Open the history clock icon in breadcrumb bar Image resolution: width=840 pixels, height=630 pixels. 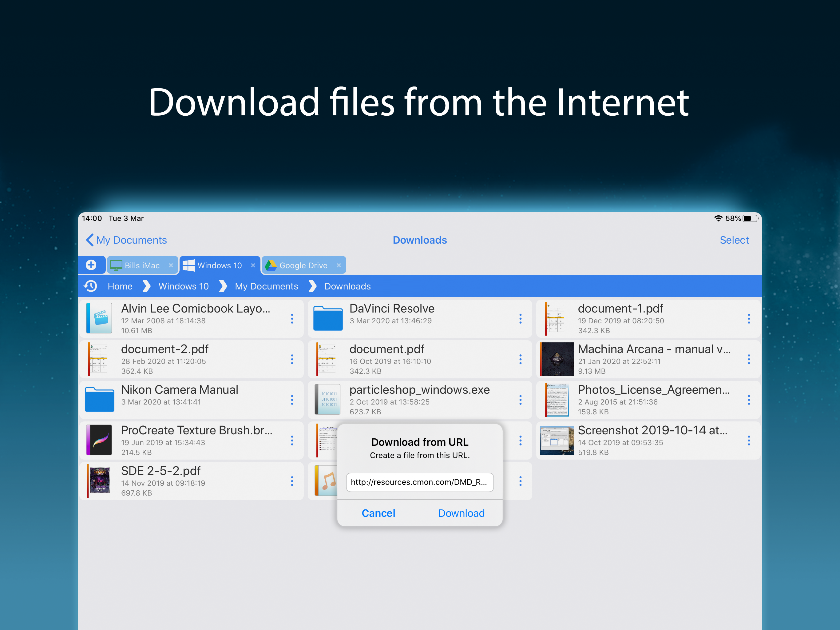[x=90, y=286]
